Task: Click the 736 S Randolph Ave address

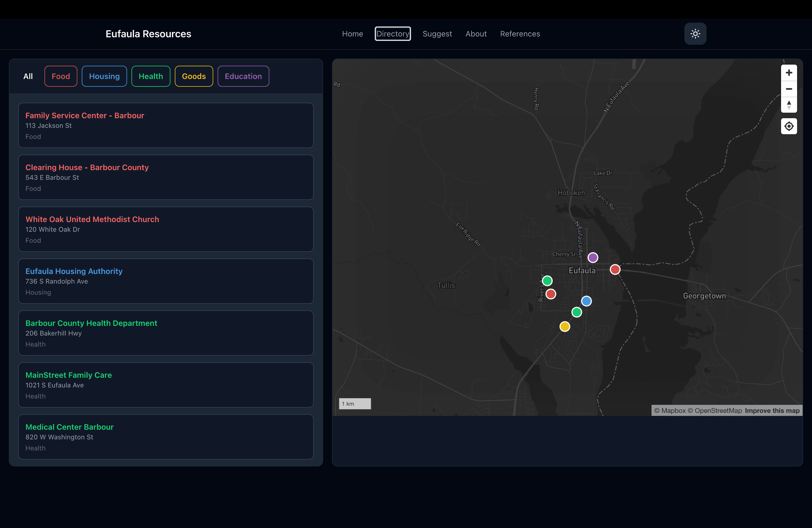Action: click(x=57, y=281)
